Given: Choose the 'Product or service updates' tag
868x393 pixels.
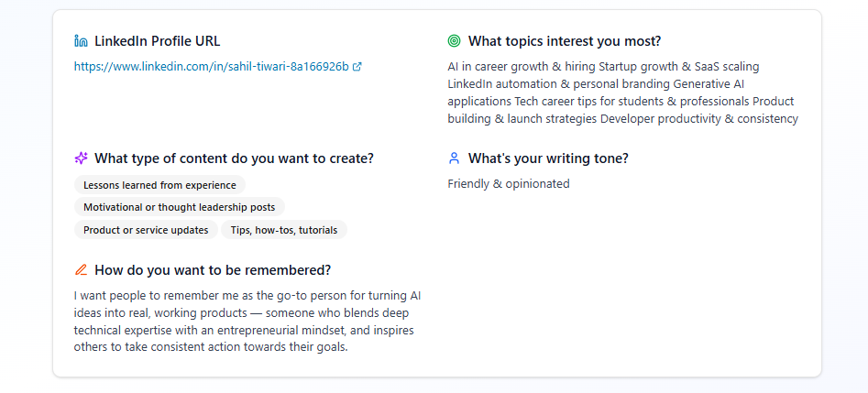Looking at the screenshot, I should coord(146,230).
